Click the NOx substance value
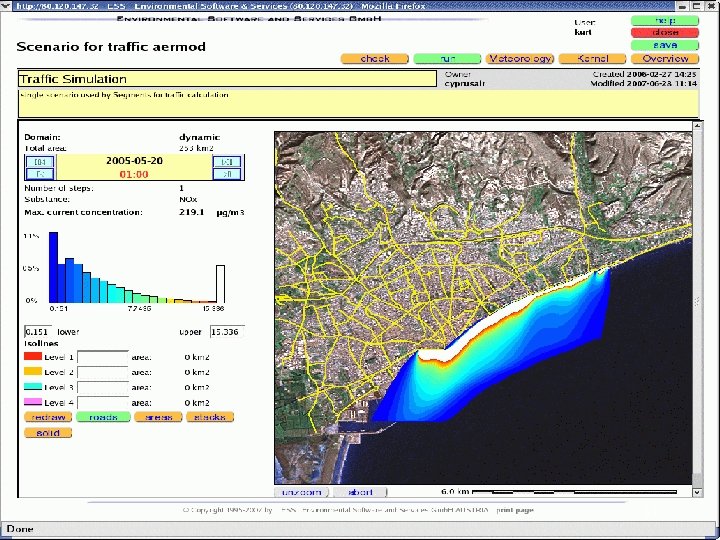Viewport: 720px width, 540px height. (x=188, y=199)
